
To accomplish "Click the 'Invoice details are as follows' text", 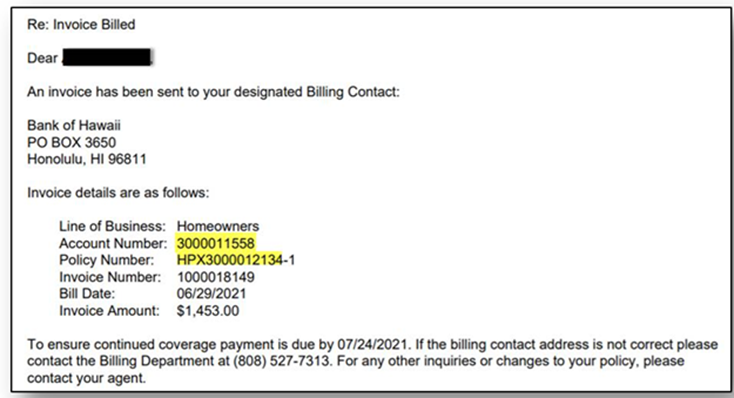I will point(118,192).
